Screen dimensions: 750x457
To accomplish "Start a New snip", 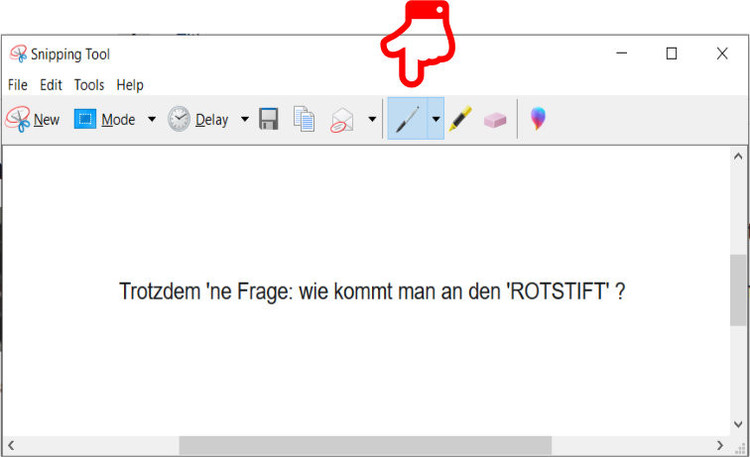I will pyautogui.click(x=33, y=119).
